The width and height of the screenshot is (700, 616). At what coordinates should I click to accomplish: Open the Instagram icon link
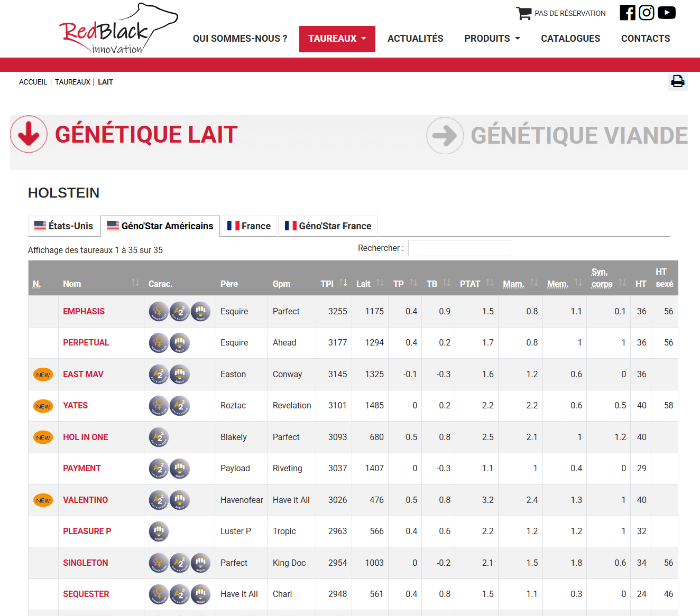tap(646, 13)
